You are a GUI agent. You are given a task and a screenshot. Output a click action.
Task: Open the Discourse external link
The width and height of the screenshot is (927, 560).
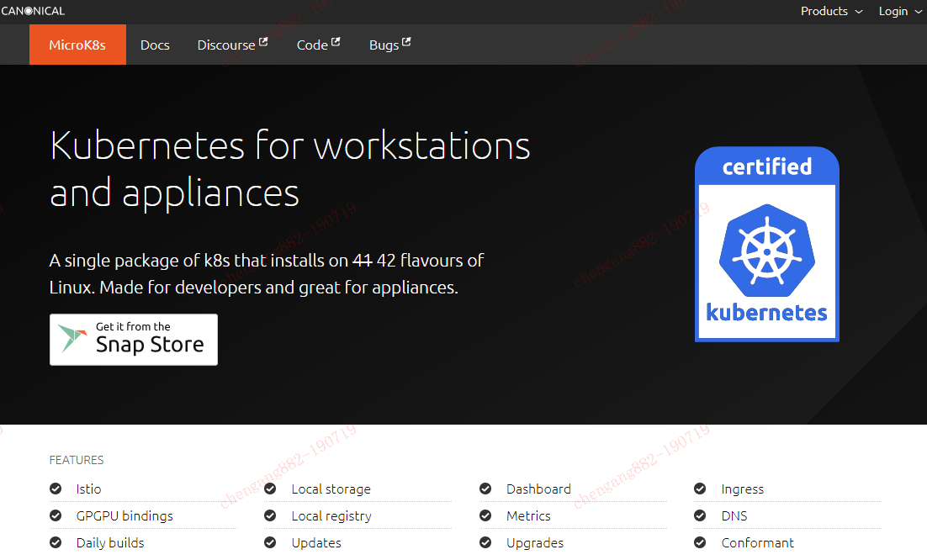point(232,45)
